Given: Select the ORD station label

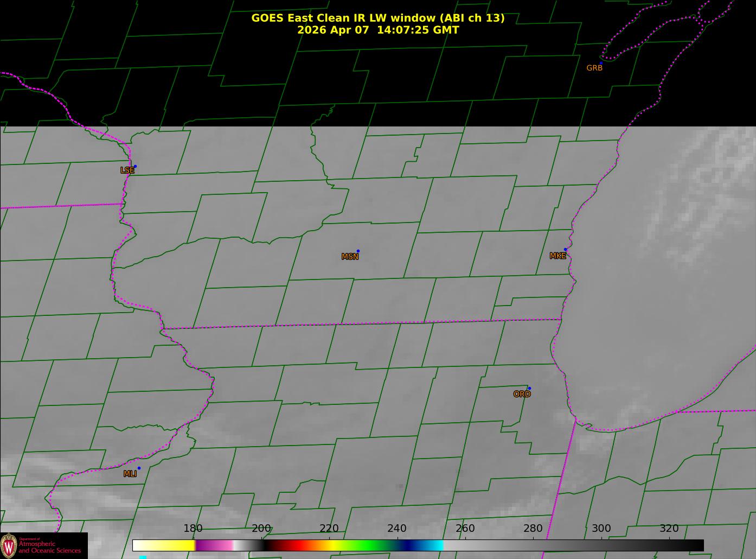Looking at the screenshot, I should point(522,394).
